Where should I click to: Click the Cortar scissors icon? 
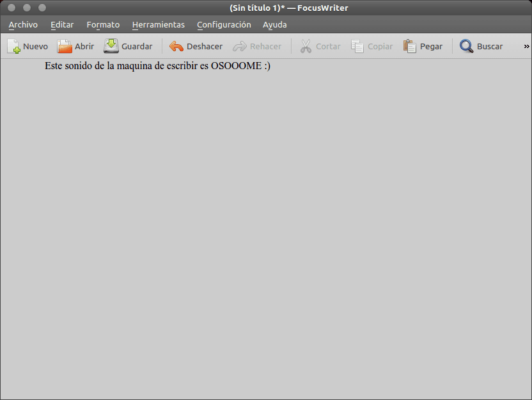[x=304, y=45]
